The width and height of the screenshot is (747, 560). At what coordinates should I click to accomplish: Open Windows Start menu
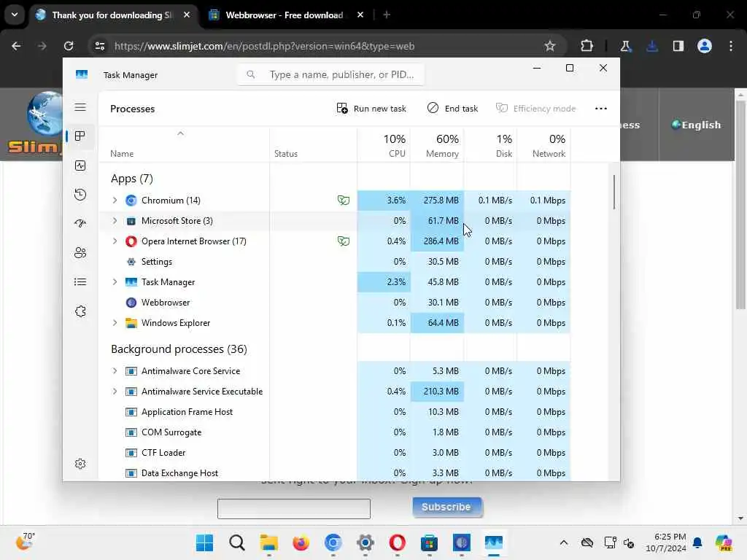(x=204, y=542)
